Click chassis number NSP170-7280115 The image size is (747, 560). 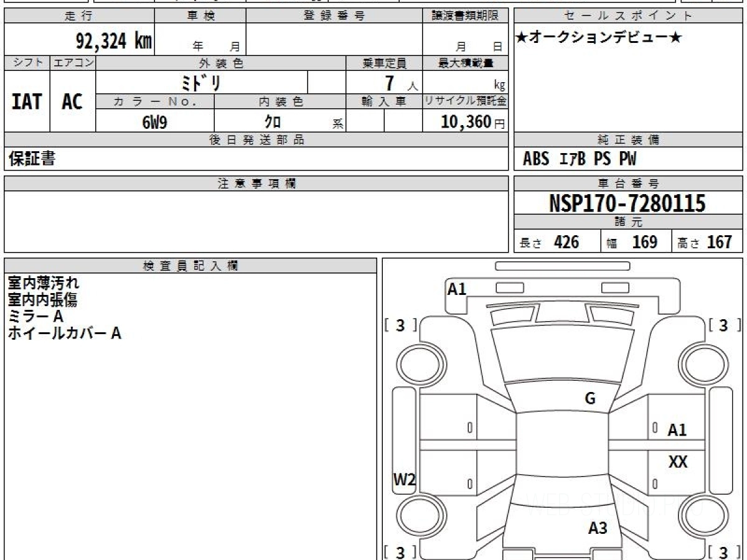pos(627,203)
